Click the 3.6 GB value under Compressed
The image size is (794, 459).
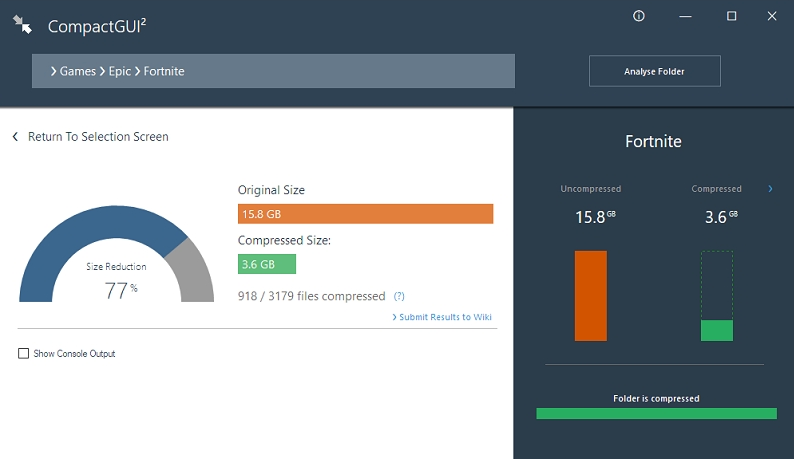click(x=721, y=217)
